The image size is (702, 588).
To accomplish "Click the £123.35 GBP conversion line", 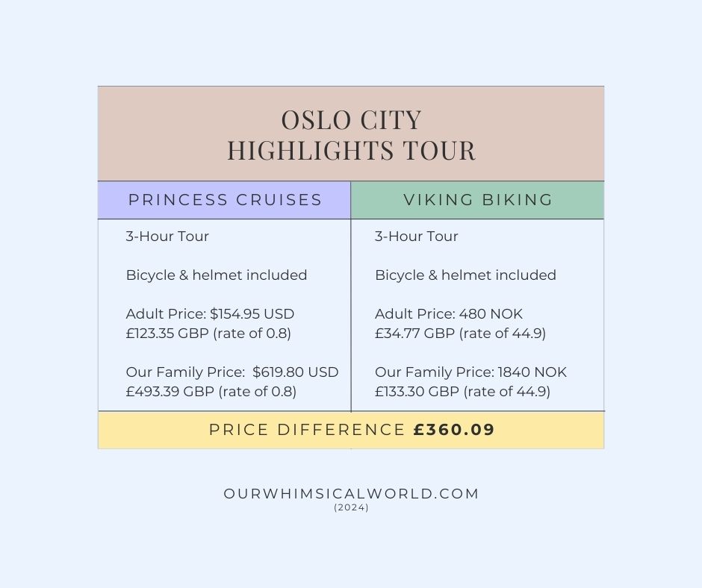I will [x=208, y=334].
